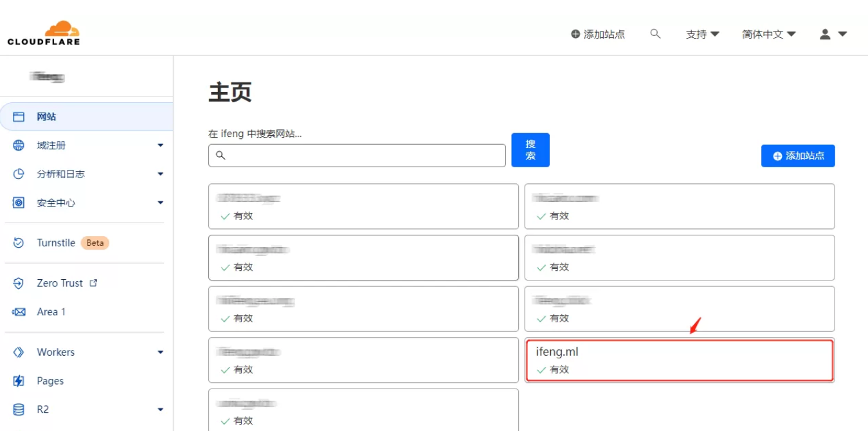868x431 pixels.
Task: Click the Cloudflare logo
Action: [44, 33]
